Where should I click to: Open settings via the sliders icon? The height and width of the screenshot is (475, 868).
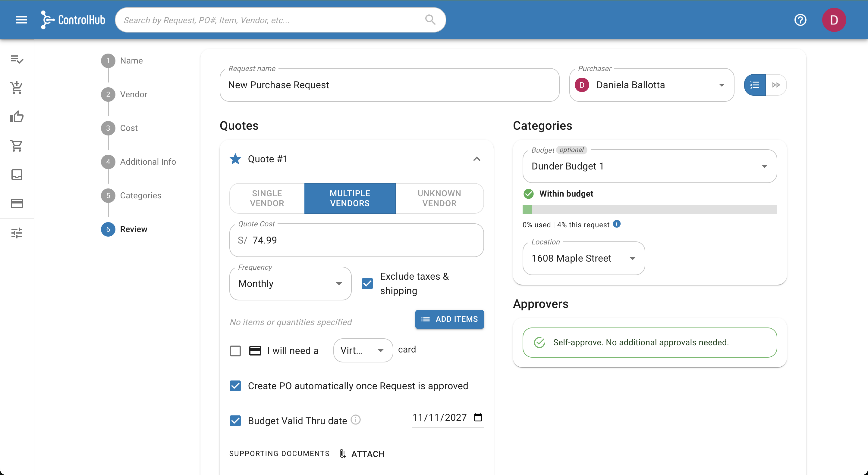click(x=17, y=233)
